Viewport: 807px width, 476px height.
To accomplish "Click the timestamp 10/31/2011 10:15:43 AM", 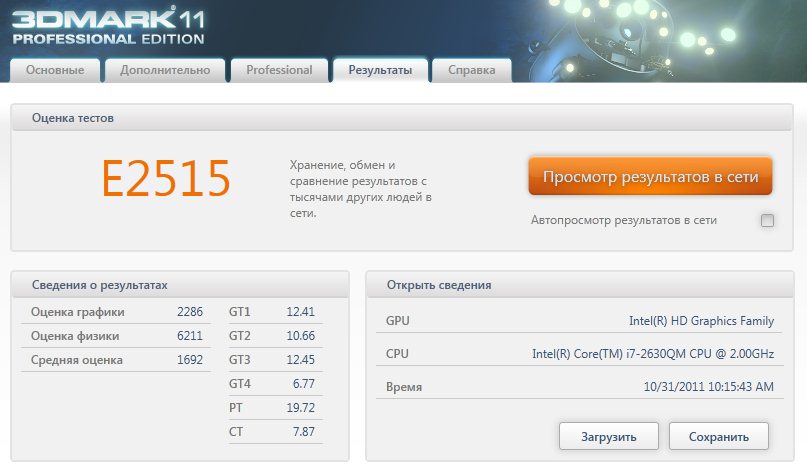I will 709,387.
